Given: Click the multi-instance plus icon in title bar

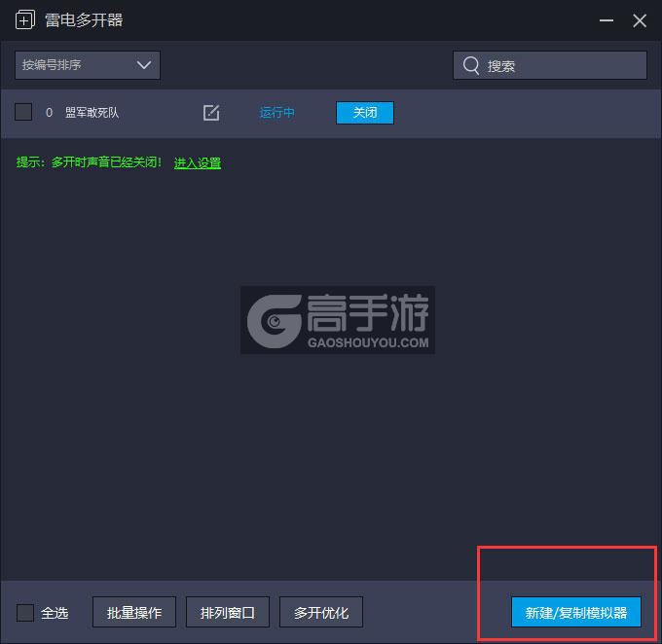Looking at the screenshot, I should coord(25,19).
